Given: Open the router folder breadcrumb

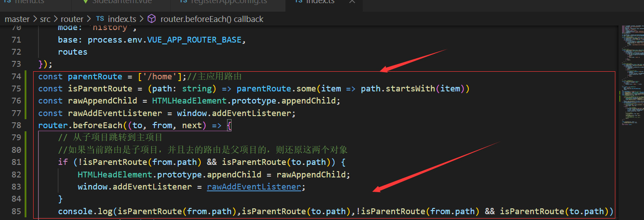Looking at the screenshot, I should (x=72, y=19).
